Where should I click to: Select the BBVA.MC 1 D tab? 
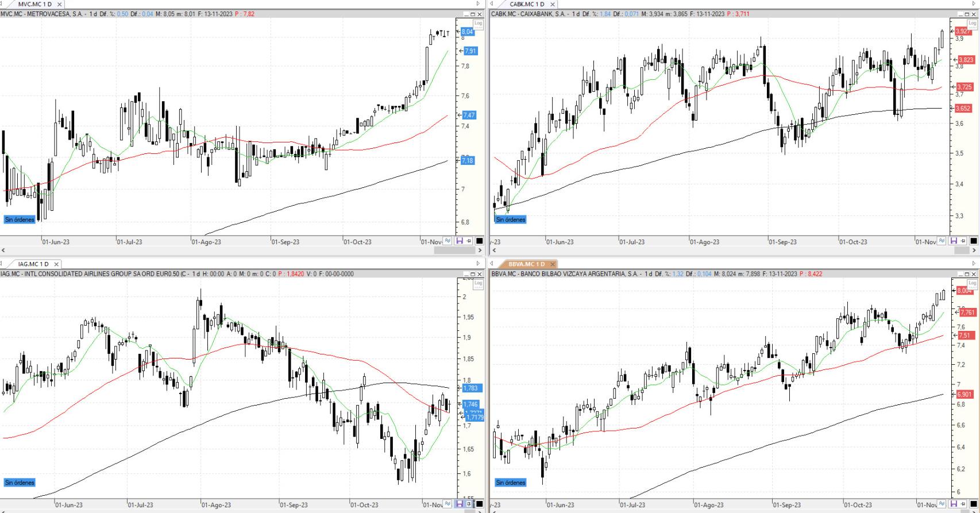[526, 264]
